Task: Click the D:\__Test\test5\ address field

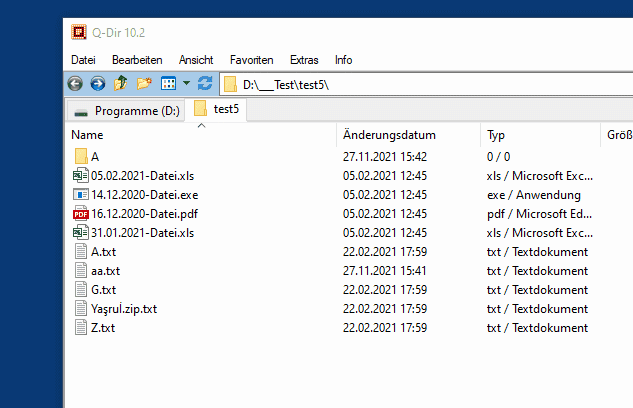Action: pos(426,85)
